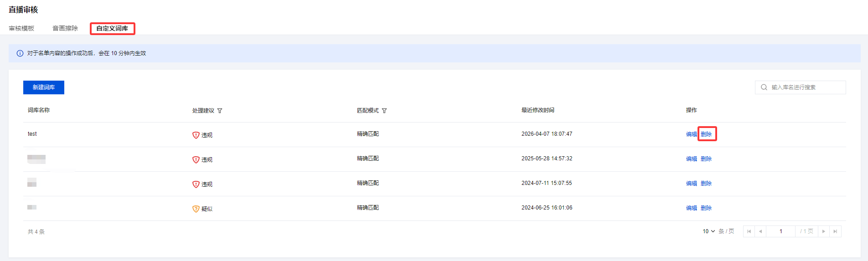Image resolution: width=868 pixels, height=261 pixels.
Task: Open the 处理建议 filter icon
Action: click(x=220, y=111)
